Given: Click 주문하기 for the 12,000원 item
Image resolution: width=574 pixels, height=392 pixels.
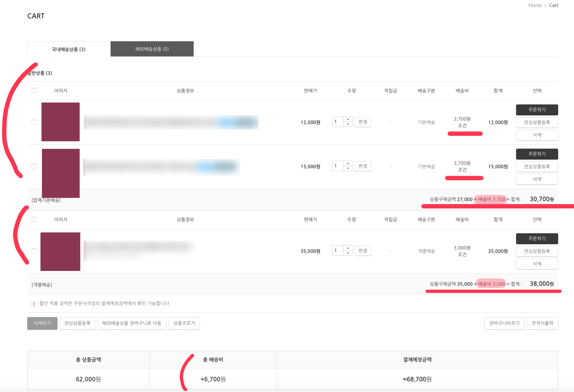Looking at the screenshot, I should pos(537,109).
